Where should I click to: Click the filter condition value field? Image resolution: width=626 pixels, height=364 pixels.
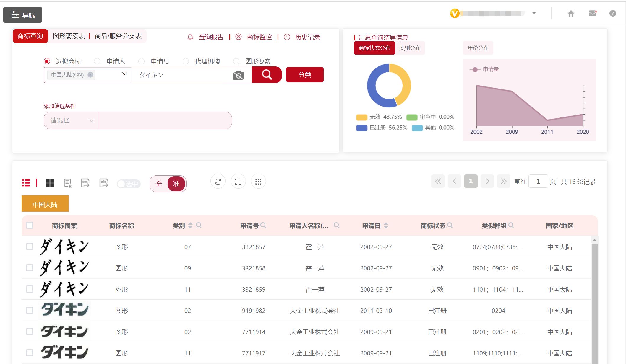[x=165, y=120]
